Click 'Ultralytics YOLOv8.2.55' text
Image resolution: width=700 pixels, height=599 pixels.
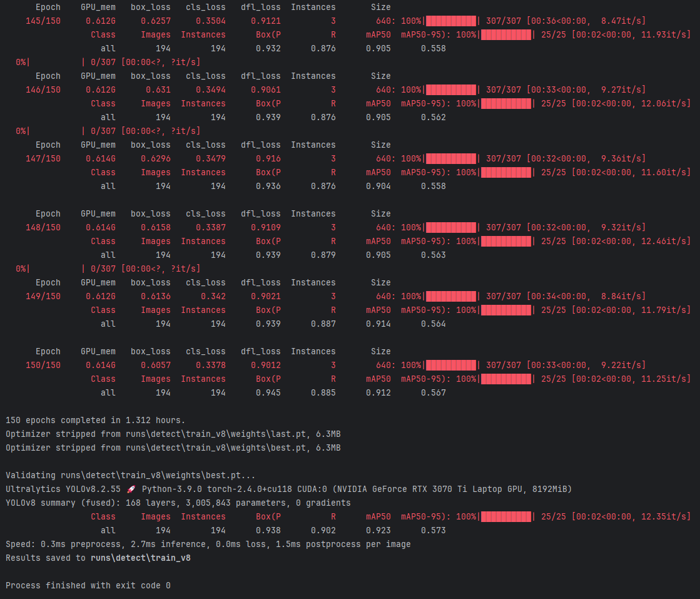point(63,489)
